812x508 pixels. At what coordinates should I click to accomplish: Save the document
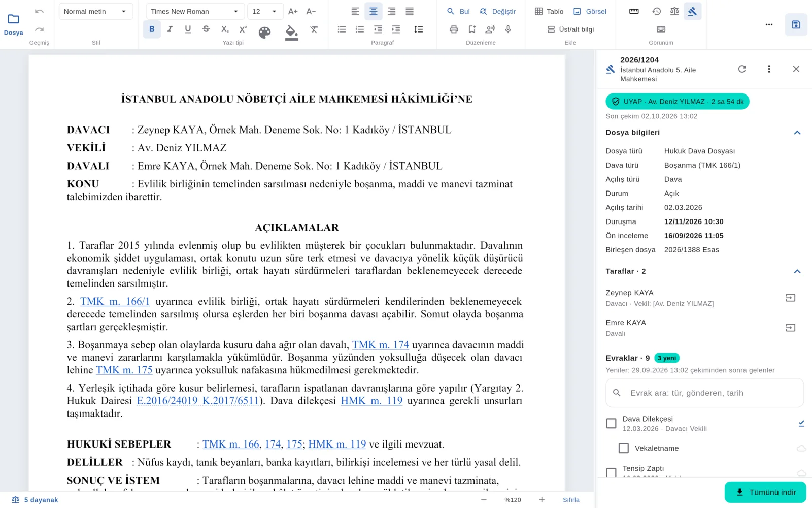pyautogui.click(x=796, y=24)
